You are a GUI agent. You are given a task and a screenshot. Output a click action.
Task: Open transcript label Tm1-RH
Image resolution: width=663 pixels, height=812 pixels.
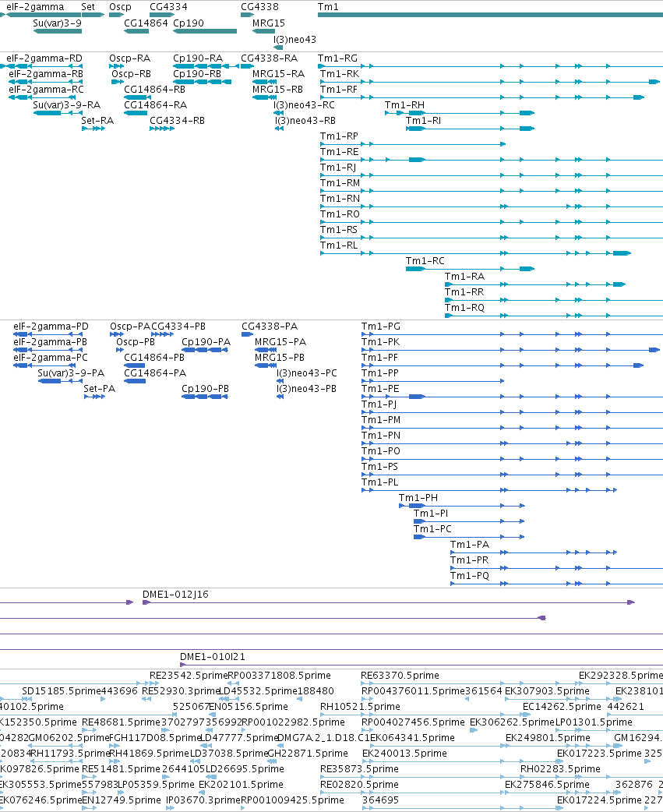(x=405, y=105)
